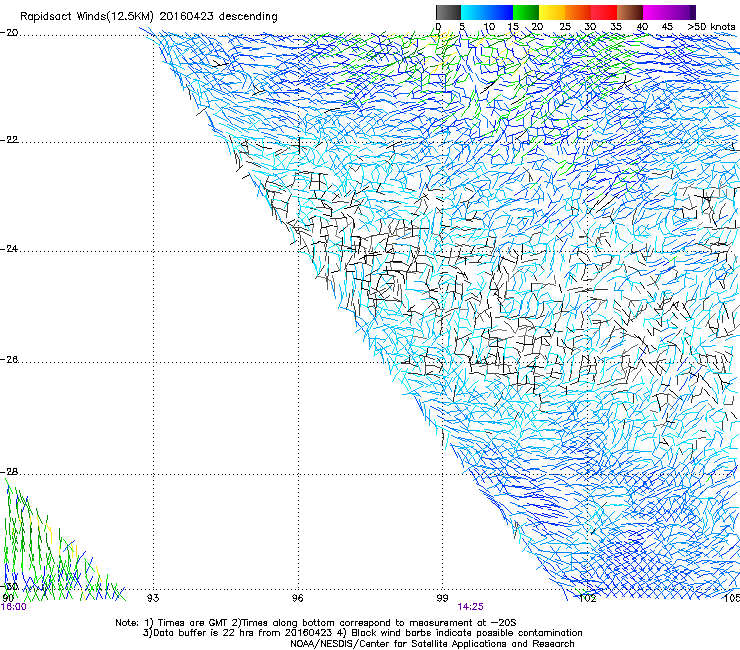
Task: Click the '>50 knots' legend label
Action: [711, 27]
